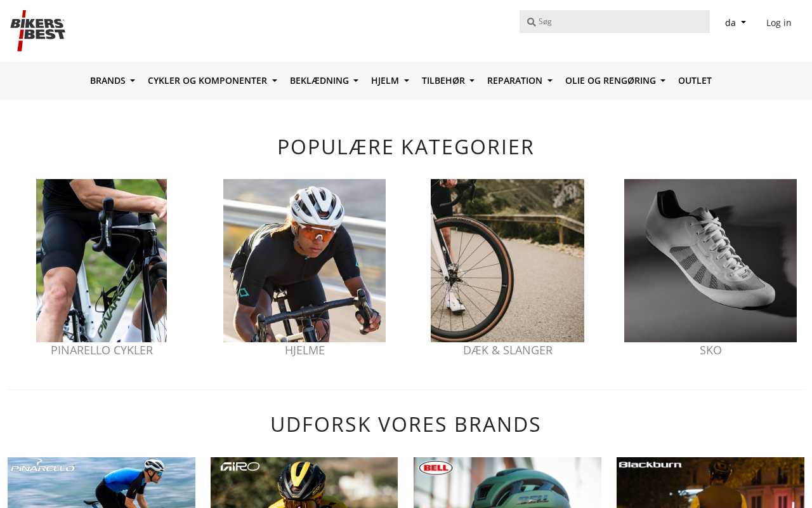Go to the Outlet page
Screen dimensions: 812x508
[x=695, y=81]
